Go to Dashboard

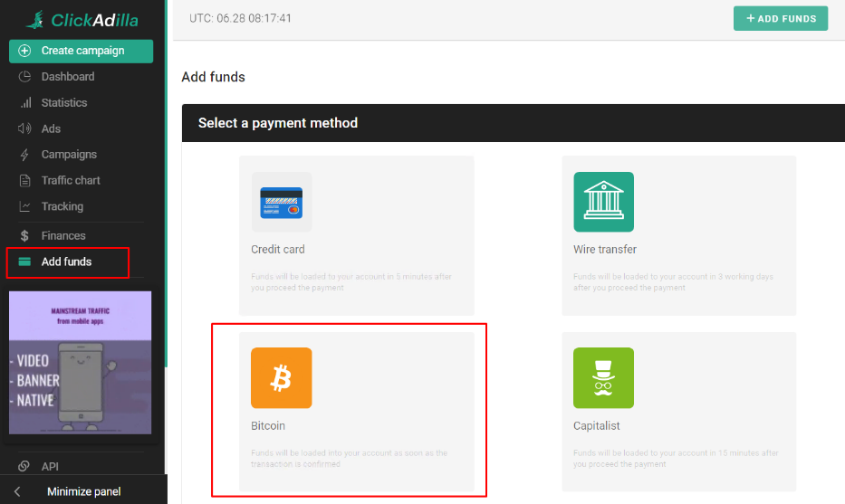click(68, 77)
